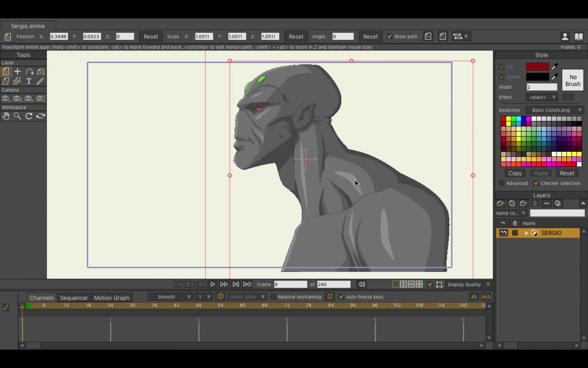Hide the SERGIO layer visibility eye

(503, 233)
